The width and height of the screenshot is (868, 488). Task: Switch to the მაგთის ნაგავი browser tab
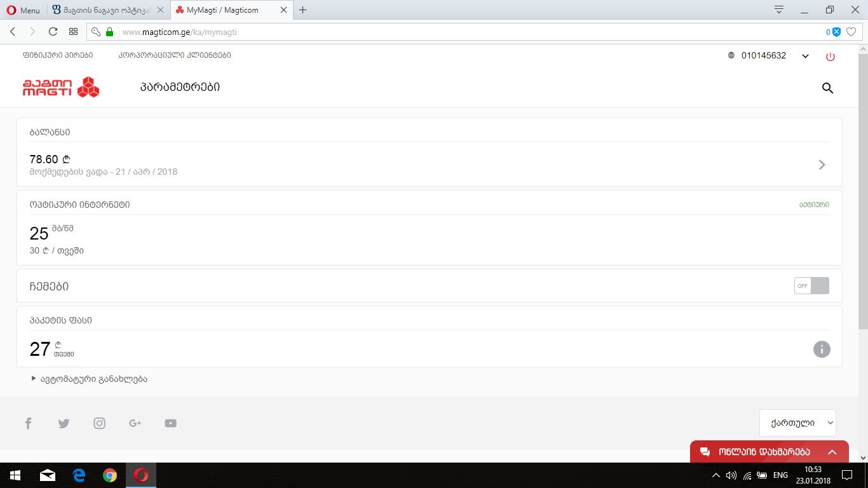pyautogui.click(x=108, y=10)
